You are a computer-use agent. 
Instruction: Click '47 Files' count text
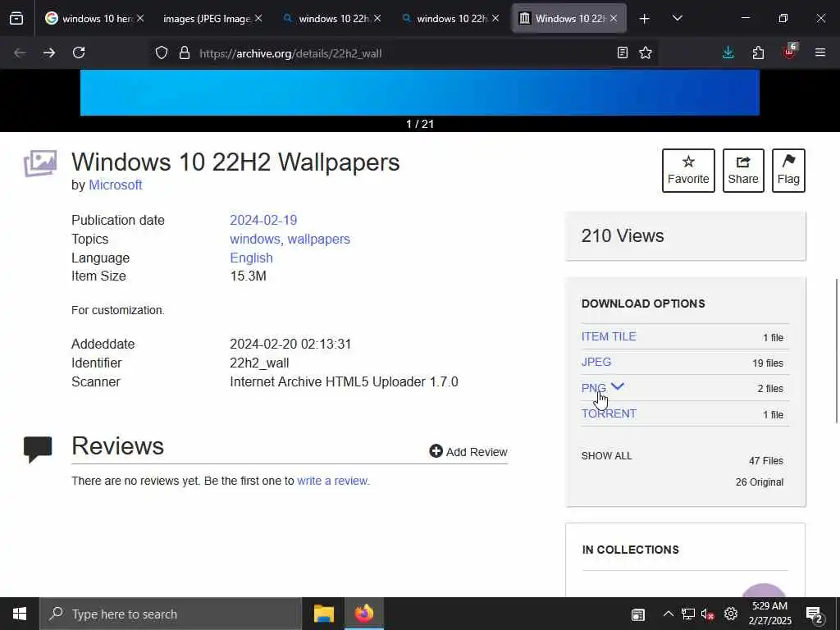pos(765,461)
